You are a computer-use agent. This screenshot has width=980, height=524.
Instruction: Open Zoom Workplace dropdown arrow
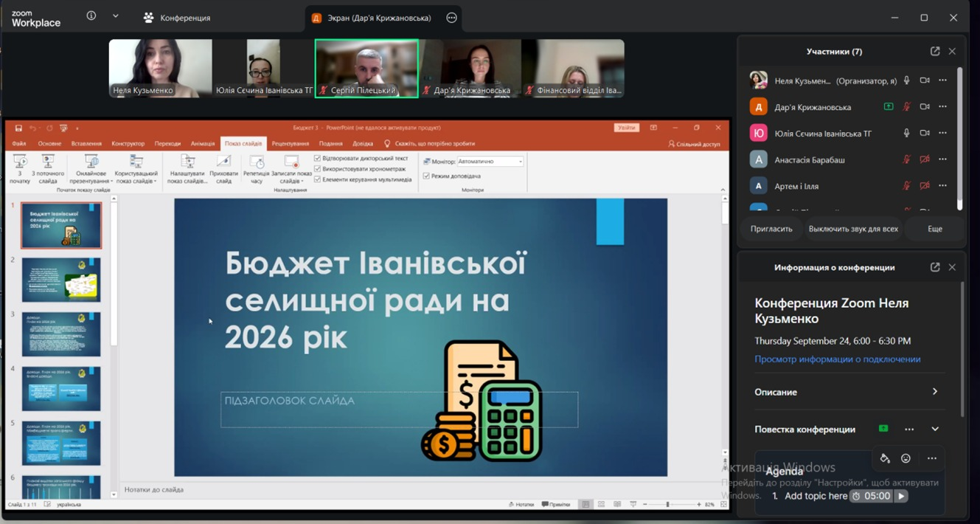pyautogui.click(x=116, y=15)
